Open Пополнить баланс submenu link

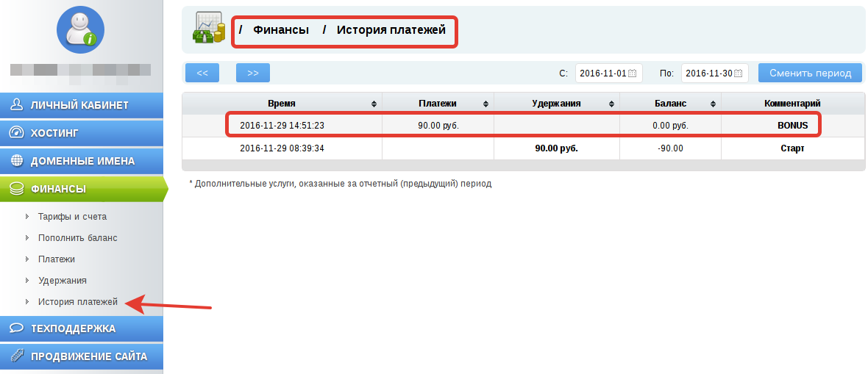[x=77, y=238]
